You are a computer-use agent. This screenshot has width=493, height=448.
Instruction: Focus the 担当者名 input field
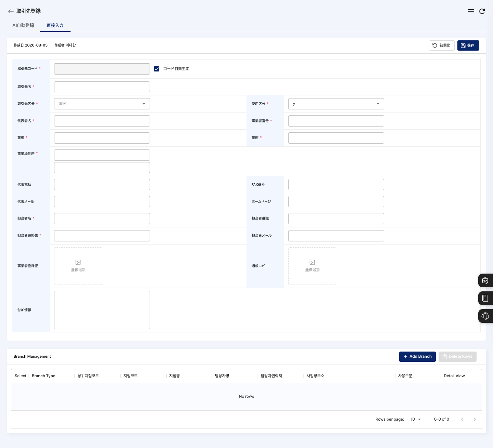[102, 219]
